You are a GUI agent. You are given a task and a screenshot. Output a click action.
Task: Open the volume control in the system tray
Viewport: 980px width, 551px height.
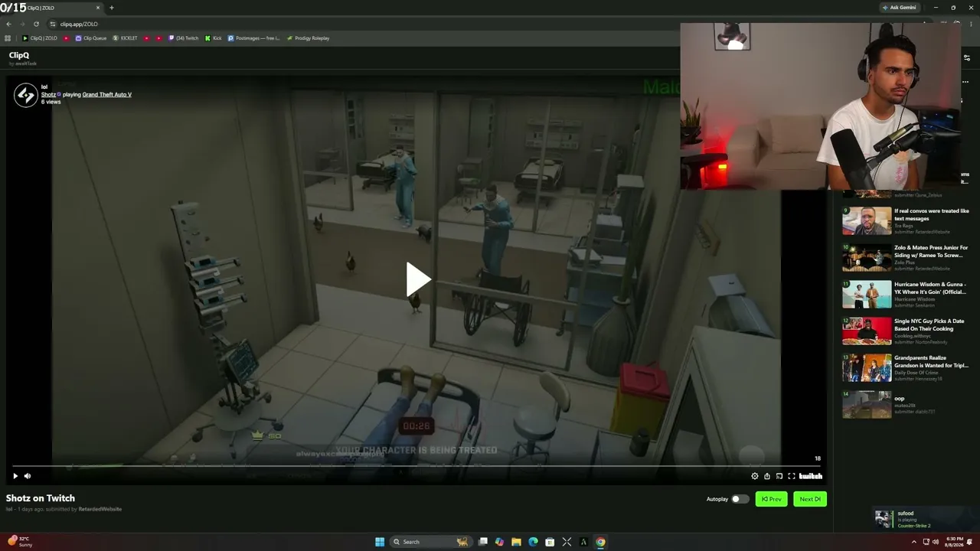(x=936, y=542)
